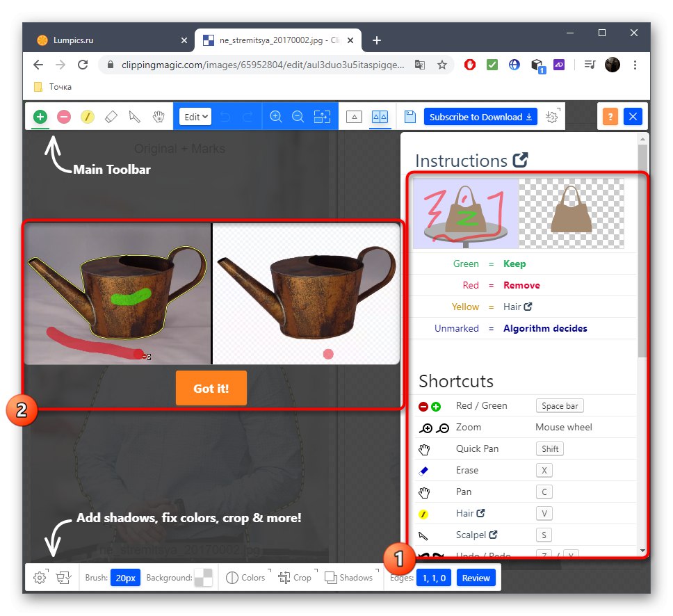
Task: Open bottom-left settings gear icon
Action: tap(40, 577)
